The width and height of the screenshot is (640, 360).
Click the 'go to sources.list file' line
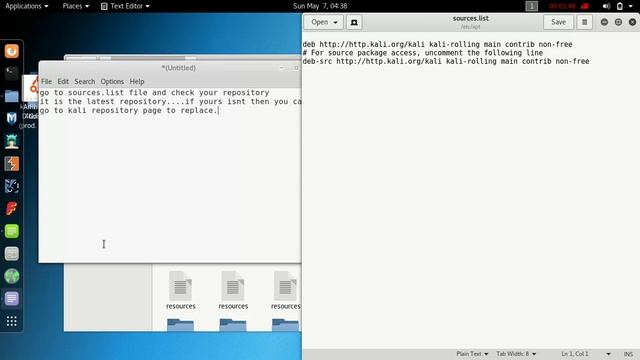154,93
